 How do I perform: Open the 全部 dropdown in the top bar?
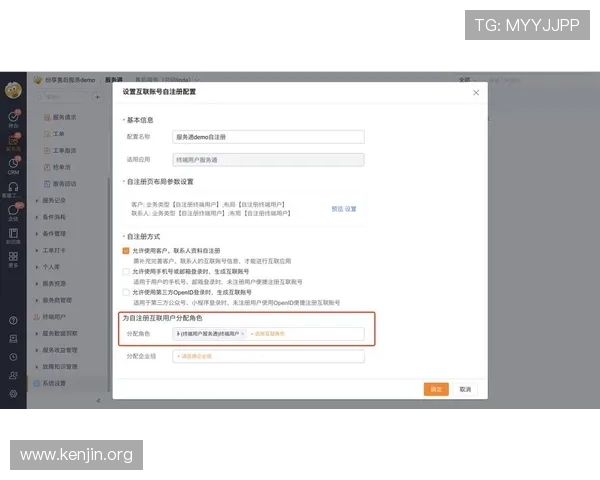[x=468, y=80]
